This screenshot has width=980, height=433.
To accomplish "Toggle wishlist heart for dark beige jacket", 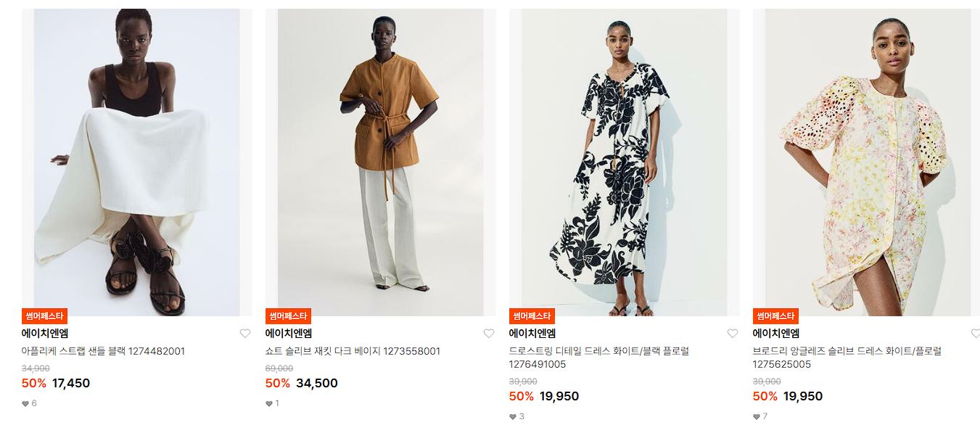I will pyautogui.click(x=489, y=334).
